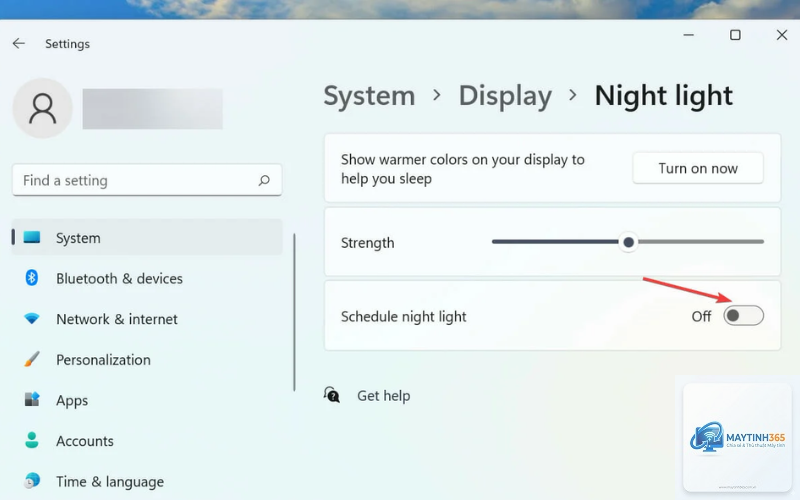This screenshot has height=500, width=800.
Task: Maximize the Settings window
Action: pos(735,35)
